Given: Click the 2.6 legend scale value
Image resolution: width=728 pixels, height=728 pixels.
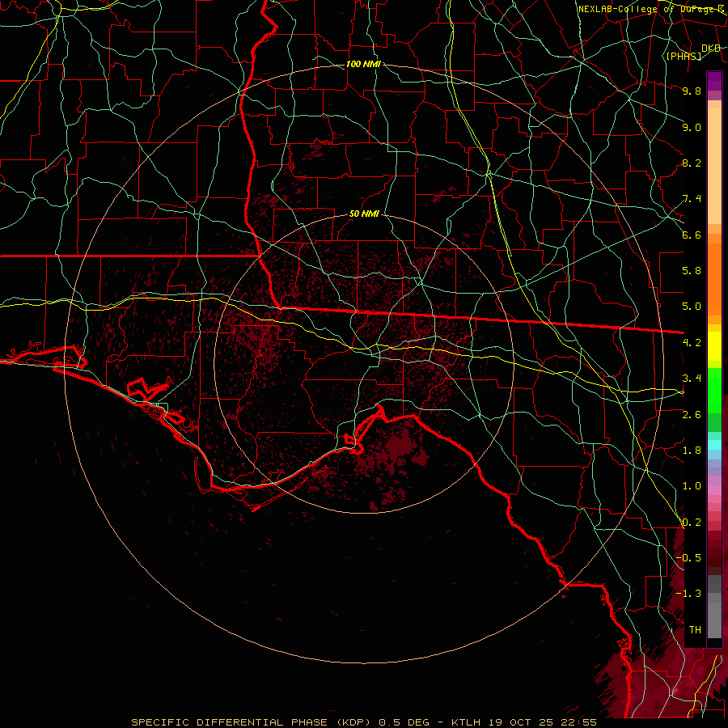Looking at the screenshot, I should 692,415.
